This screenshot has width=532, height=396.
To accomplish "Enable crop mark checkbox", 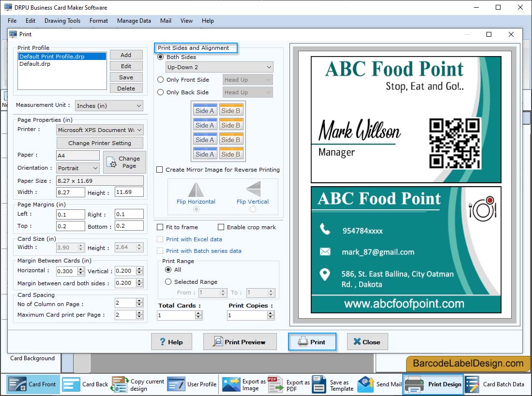I will (x=221, y=227).
